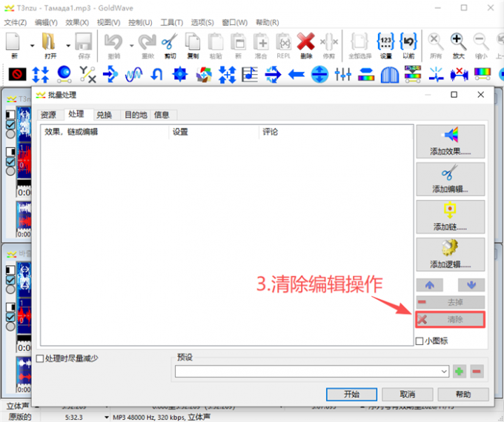Image resolution: width=504 pixels, height=422 pixels.
Task: Click the 添加效果 button
Action: (451, 141)
